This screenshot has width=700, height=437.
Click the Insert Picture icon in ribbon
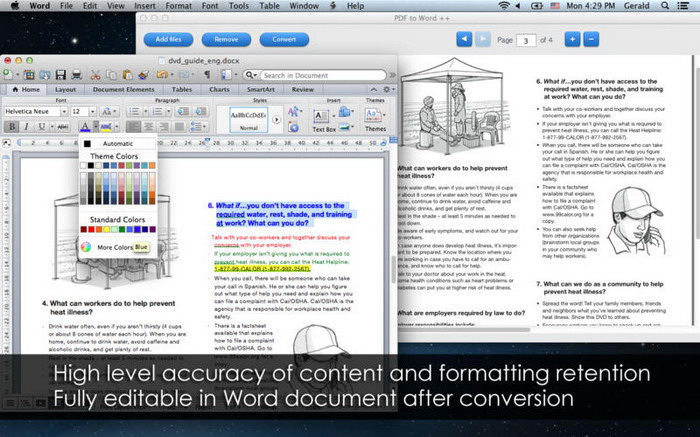[x=344, y=127]
